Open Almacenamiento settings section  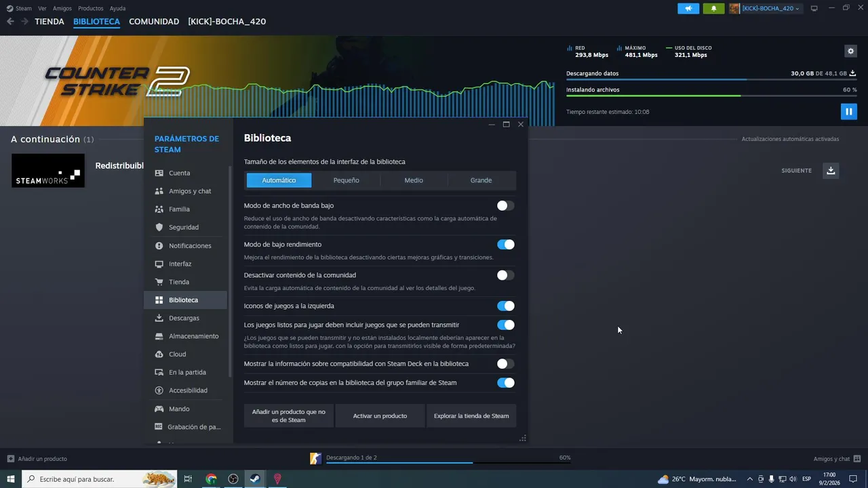click(x=185, y=336)
